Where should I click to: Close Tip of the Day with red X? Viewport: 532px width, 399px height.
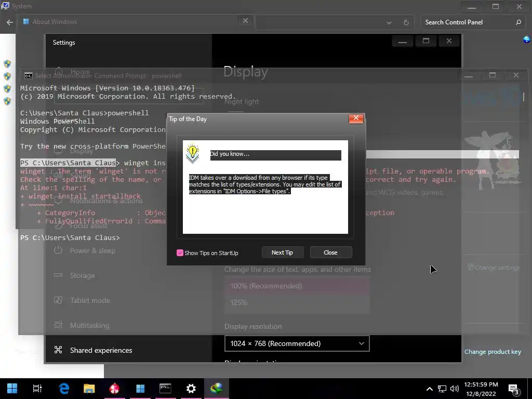coord(356,118)
